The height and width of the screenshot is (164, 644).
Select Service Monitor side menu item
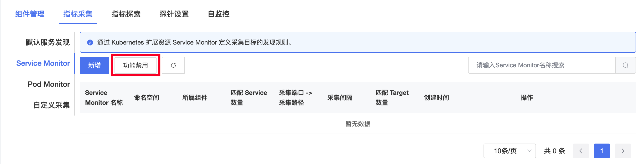[43, 63]
